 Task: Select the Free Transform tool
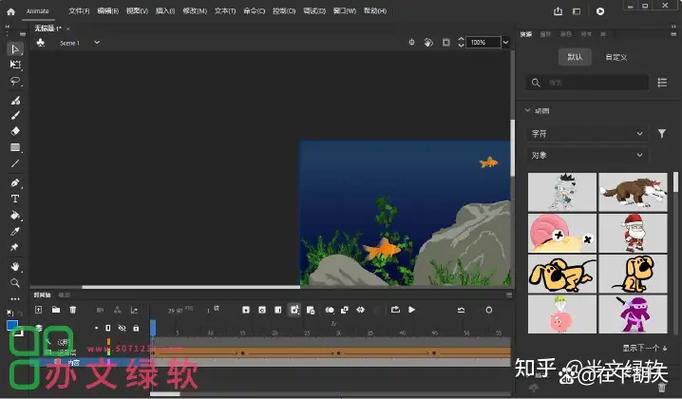coord(15,65)
